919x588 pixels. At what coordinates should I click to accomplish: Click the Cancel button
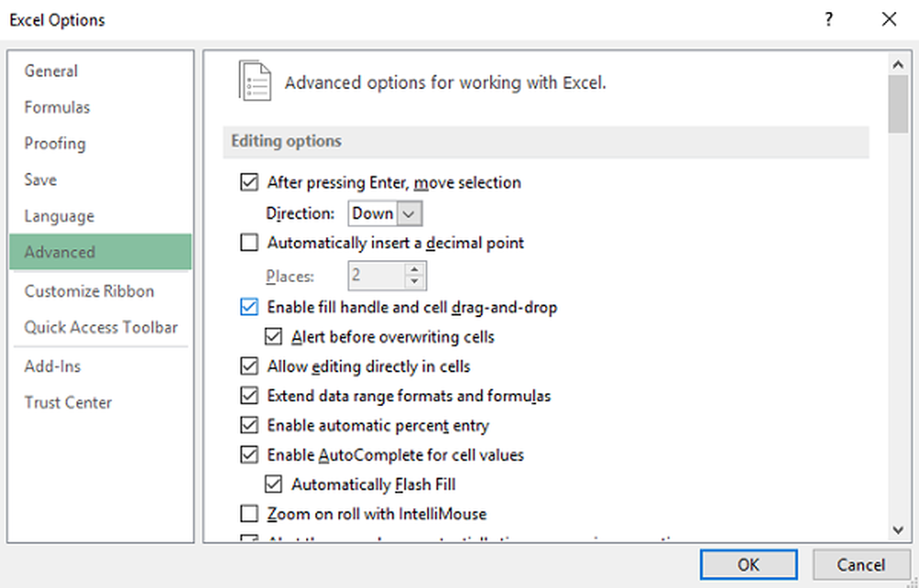(x=860, y=565)
